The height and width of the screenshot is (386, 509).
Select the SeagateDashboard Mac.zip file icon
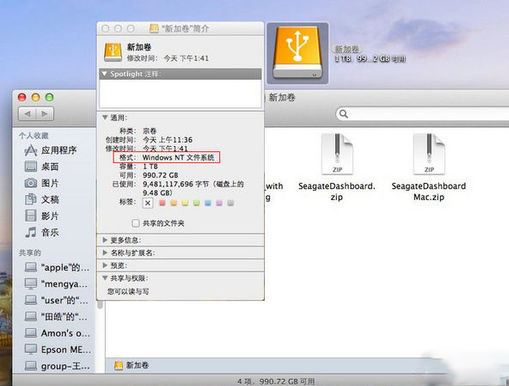(429, 154)
